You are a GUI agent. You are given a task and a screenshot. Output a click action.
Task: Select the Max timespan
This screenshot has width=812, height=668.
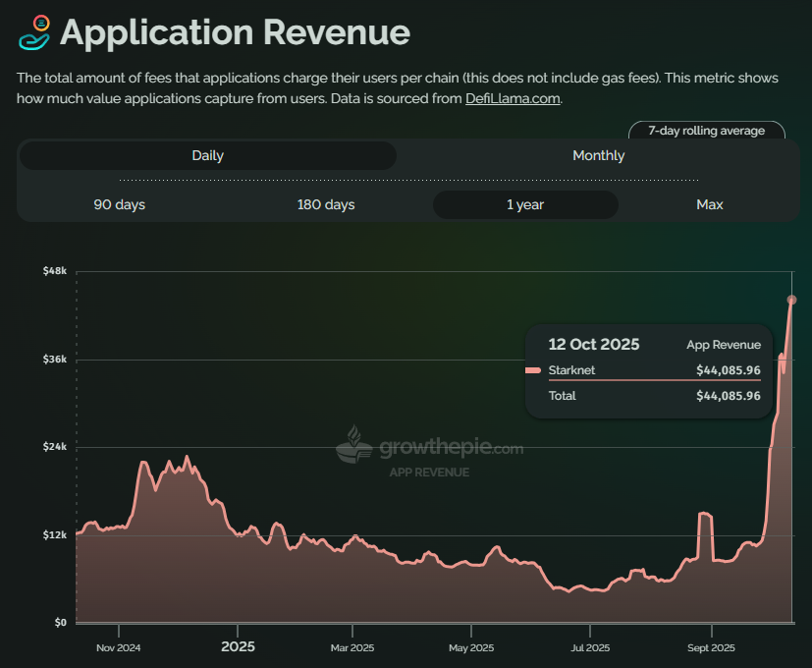710,204
